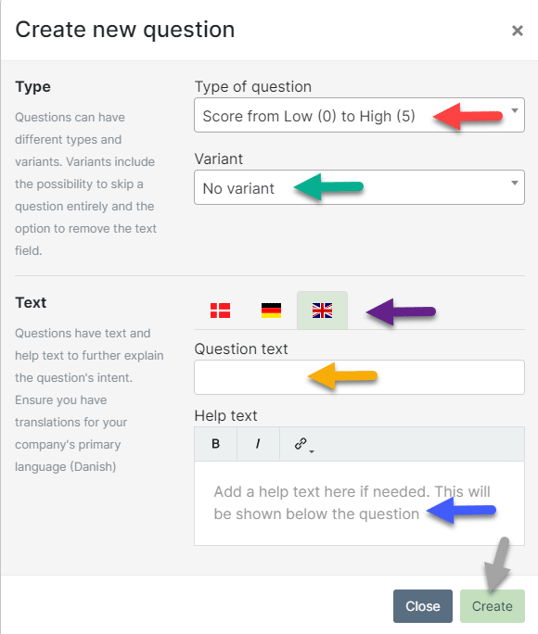Click the 'No variant' selected value
Viewport: 538px width, 634px height.
tap(238, 189)
